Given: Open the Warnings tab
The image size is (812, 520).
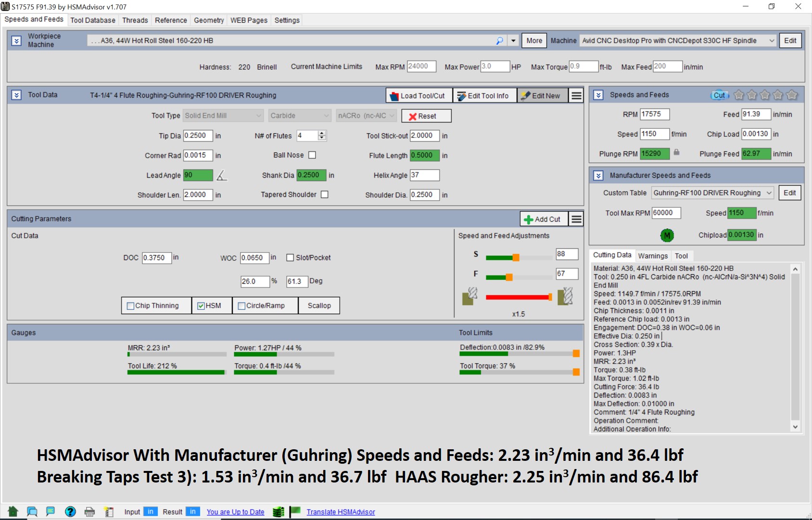Looking at the screenshot, I should (653, 256).
